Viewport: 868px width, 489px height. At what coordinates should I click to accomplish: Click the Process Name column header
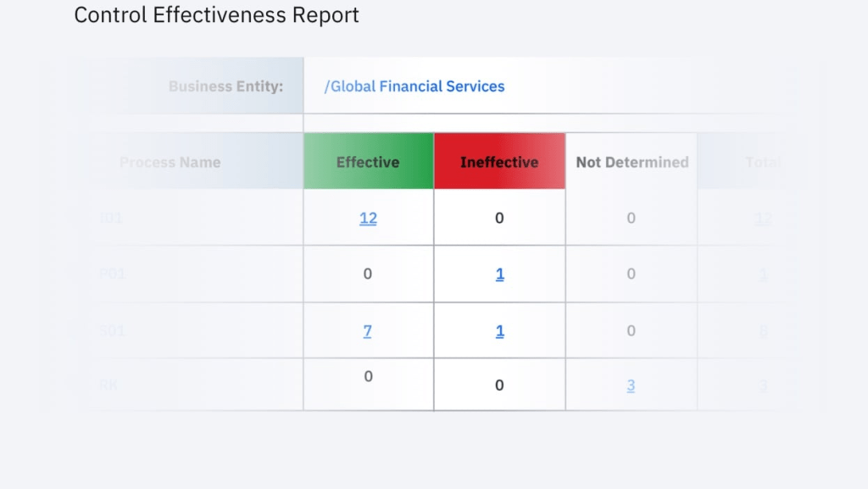[x=170, y=161]
